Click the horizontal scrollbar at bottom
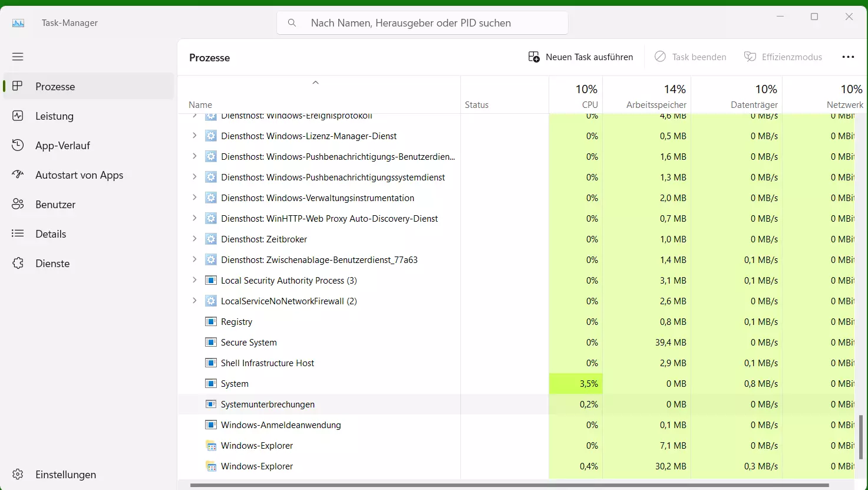This screenshot has height=490, width=868. point(509,485)
